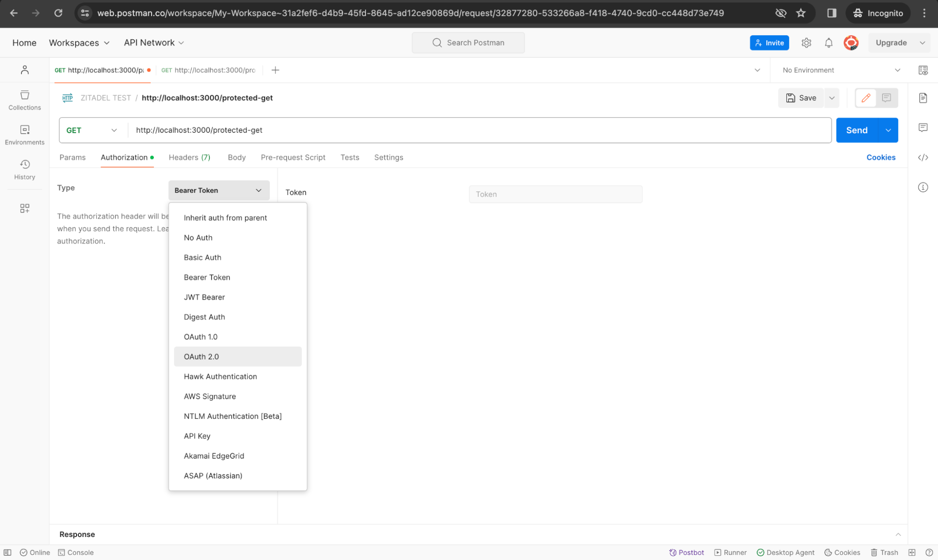
Task: Open the Cookies link
Action: (x=881, y=157)
